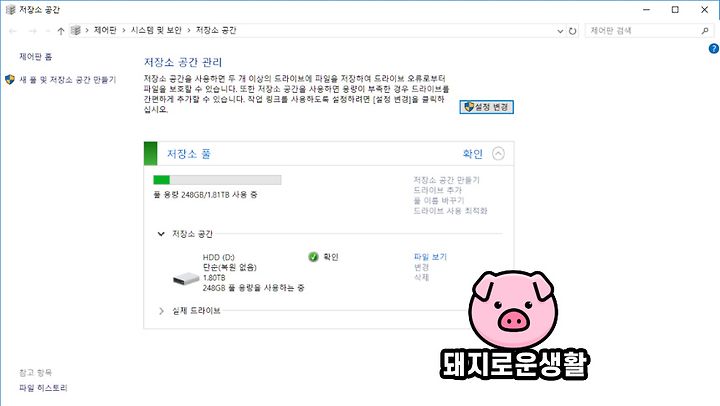Click the help question mark icon
Screen dimensions: 720x406
click(714, 48)
